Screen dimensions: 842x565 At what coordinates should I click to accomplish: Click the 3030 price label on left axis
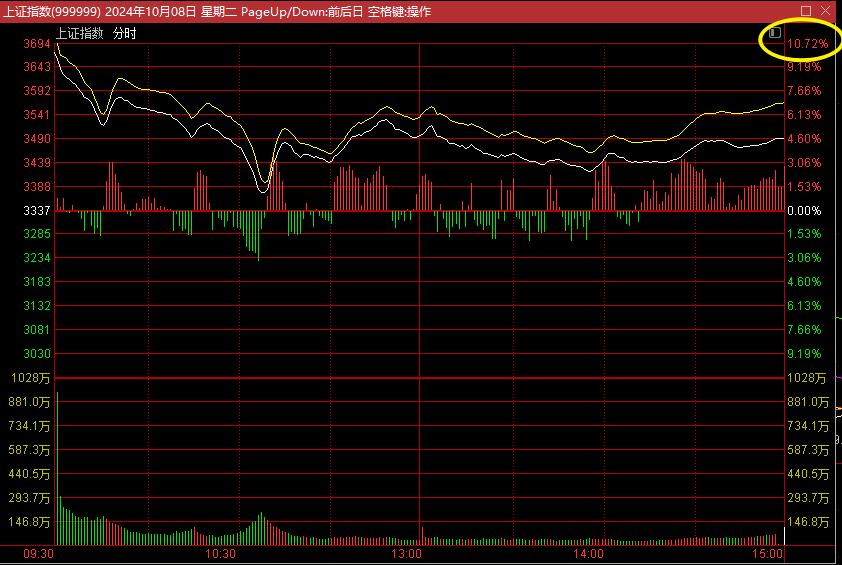[x=35, y=354]
